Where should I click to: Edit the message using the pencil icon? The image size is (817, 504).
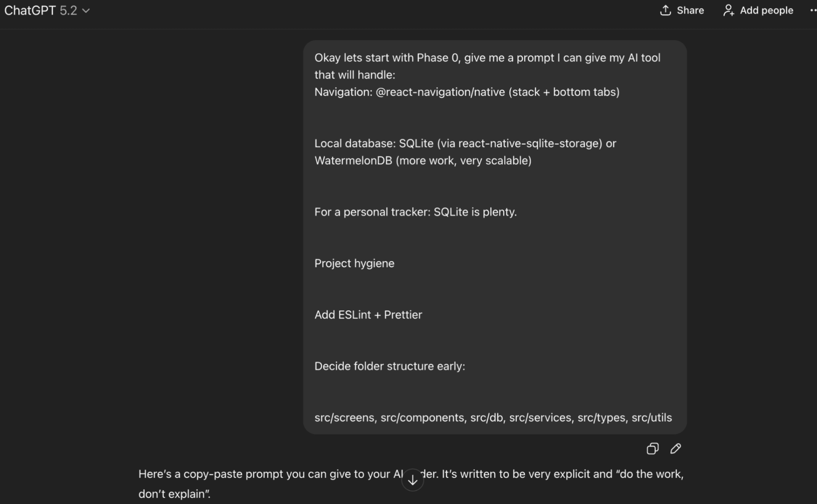[x=675, y=449]
